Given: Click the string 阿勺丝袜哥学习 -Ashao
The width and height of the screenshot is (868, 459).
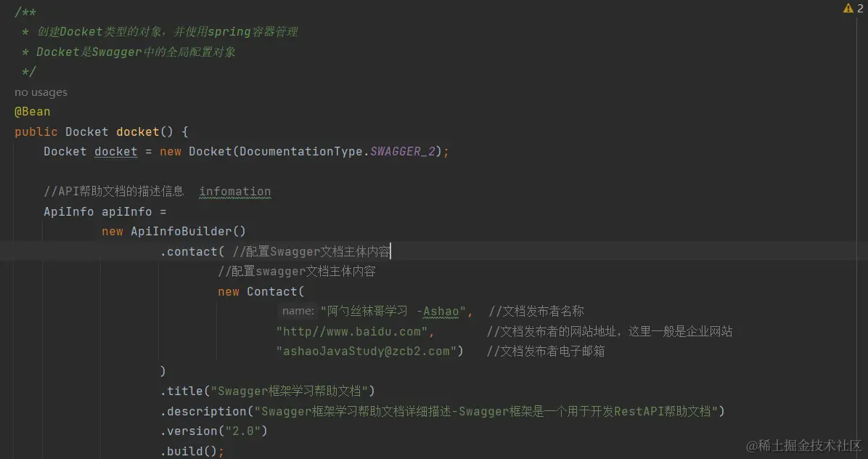Looking at the screenshot, I should tap(393, 311).
